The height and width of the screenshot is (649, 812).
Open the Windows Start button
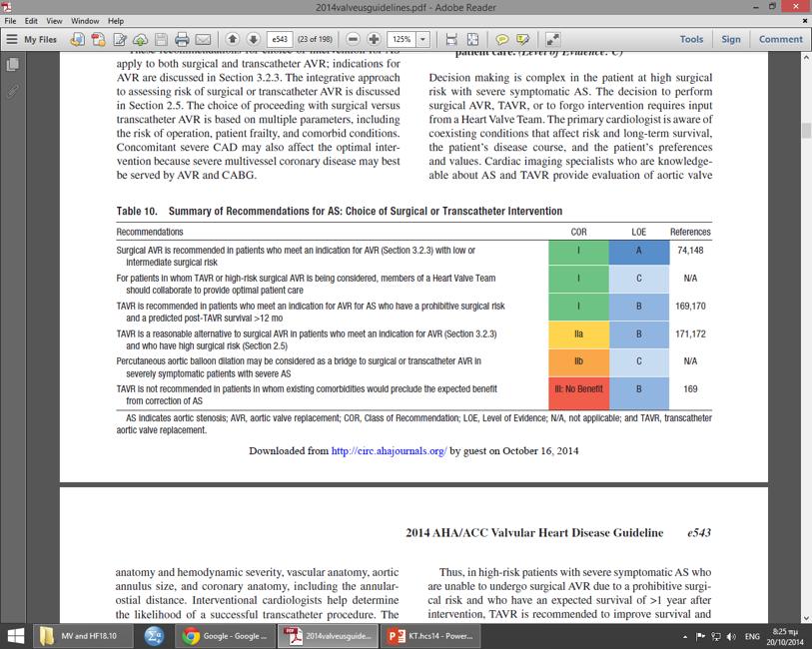pos(16,636)
